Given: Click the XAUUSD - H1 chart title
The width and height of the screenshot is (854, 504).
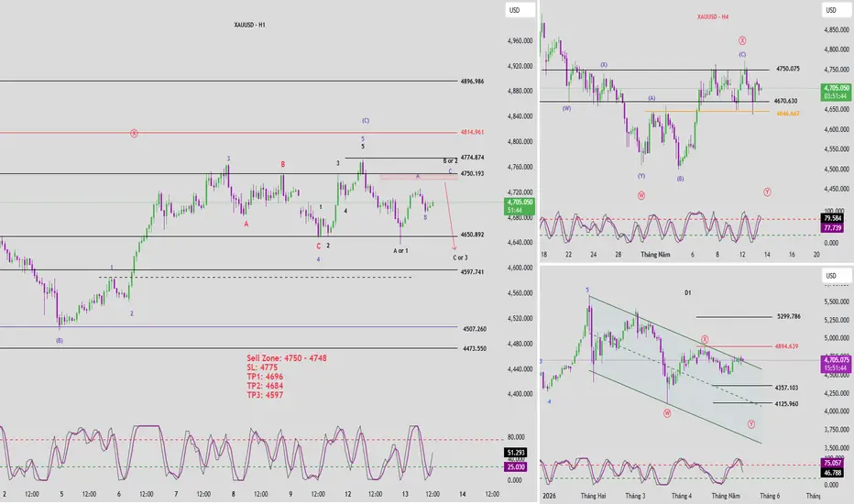Looking at the screenshot, I should pos(249,25).
